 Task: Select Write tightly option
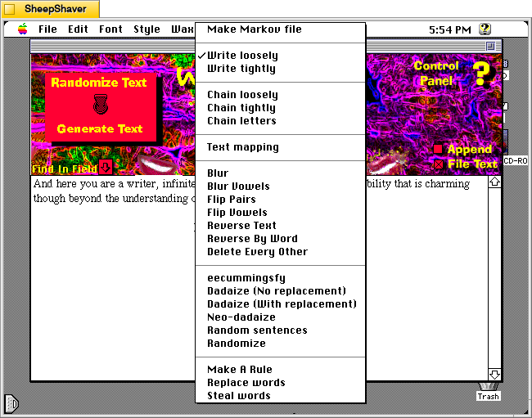click(x=280, y=69)
